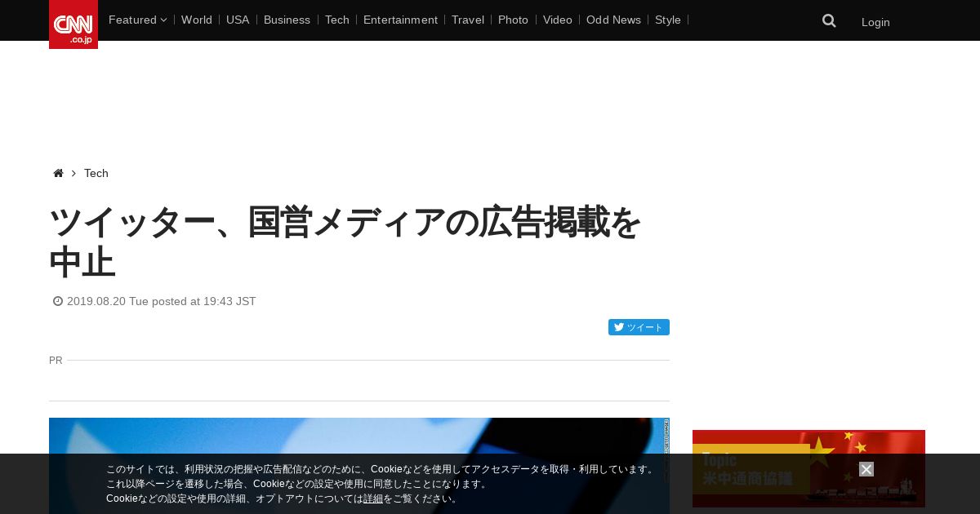The height and width of the screenshot is (514, 980).
Task: Open the Topic 米中通商協議 banner
Action: coord(808,468)
